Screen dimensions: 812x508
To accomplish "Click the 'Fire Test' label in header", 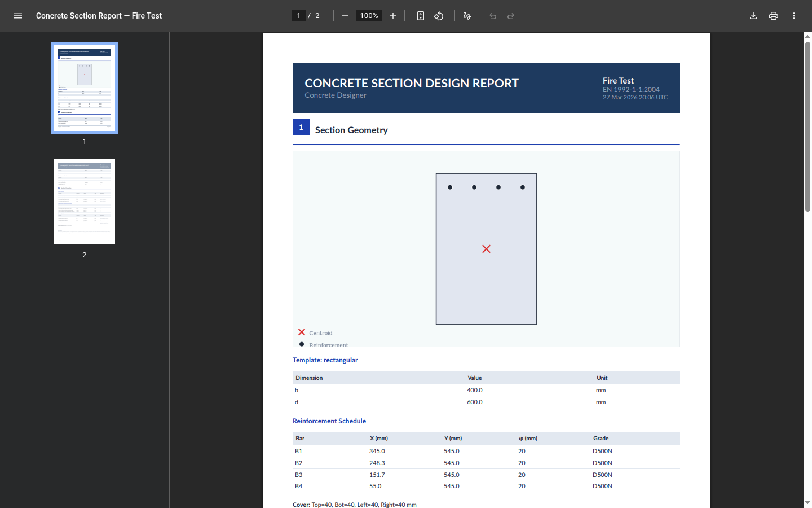I will click(618, 81).
